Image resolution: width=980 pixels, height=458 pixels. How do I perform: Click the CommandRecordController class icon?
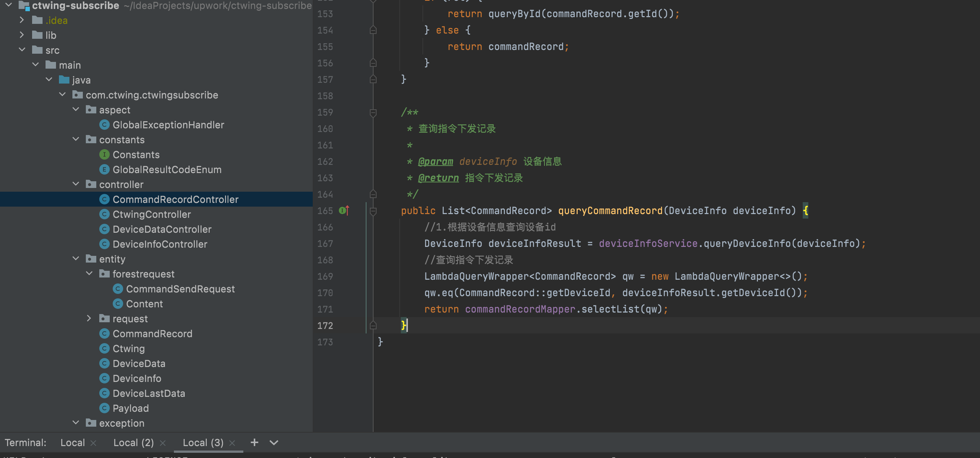pyautogui.click(x=104, y=199)
